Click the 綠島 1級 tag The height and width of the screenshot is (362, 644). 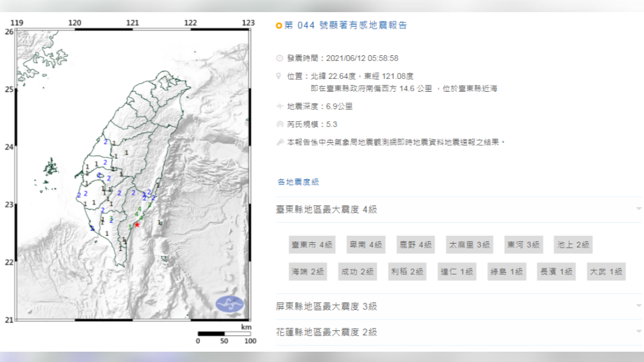507,271
